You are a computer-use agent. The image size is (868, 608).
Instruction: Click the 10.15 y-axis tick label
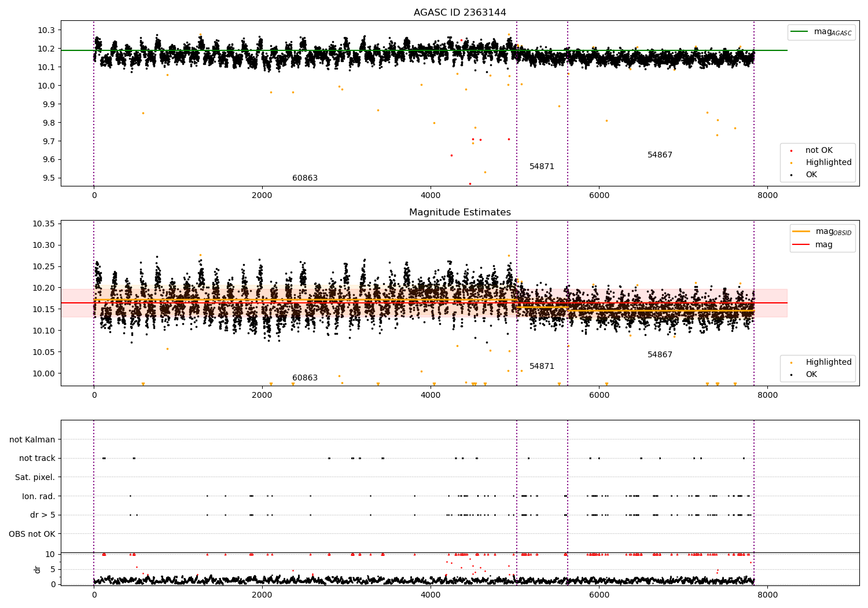[x=44, y=309]
